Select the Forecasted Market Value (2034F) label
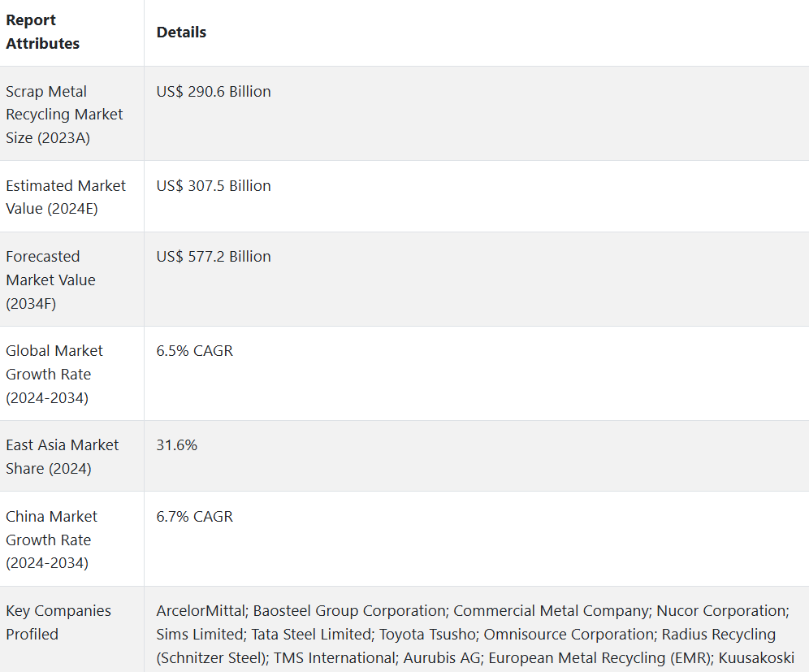The image size is (809, 672). [50, 280]
